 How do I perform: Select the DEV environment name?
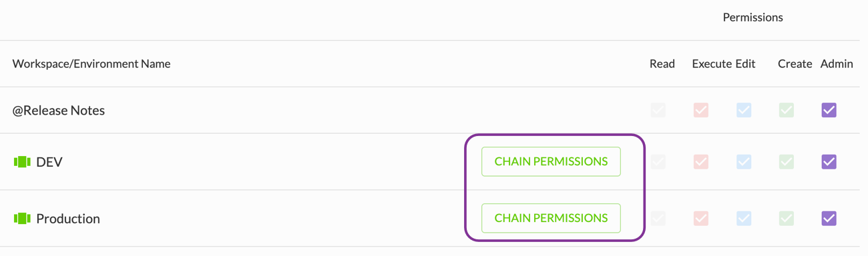pos(49,162)
